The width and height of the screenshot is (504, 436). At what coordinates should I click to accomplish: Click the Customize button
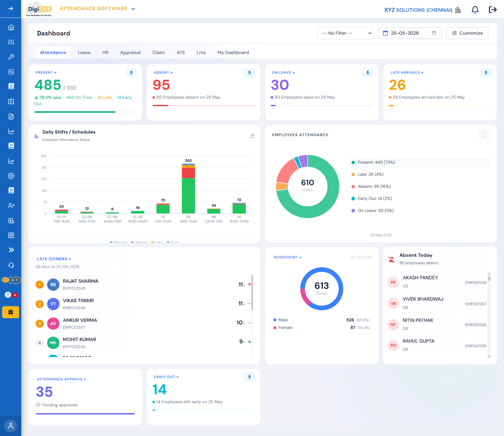(x=467, y=33)
